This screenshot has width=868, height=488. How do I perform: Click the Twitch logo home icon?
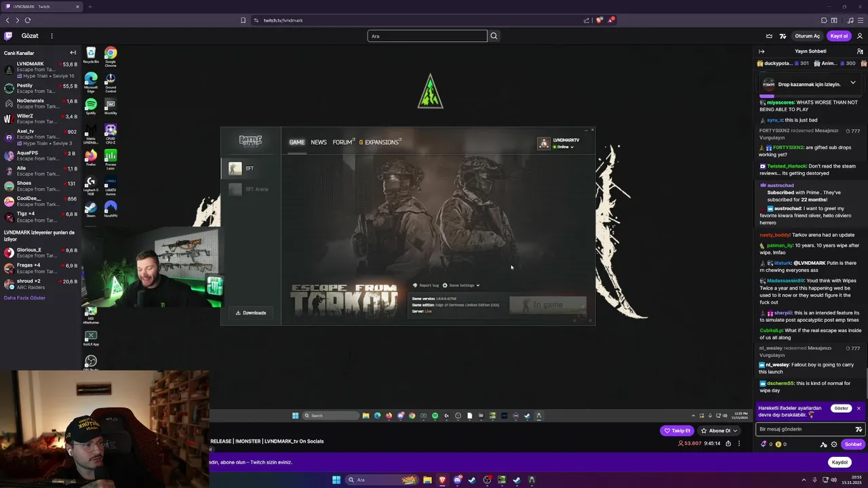click(x=8, y=36)
